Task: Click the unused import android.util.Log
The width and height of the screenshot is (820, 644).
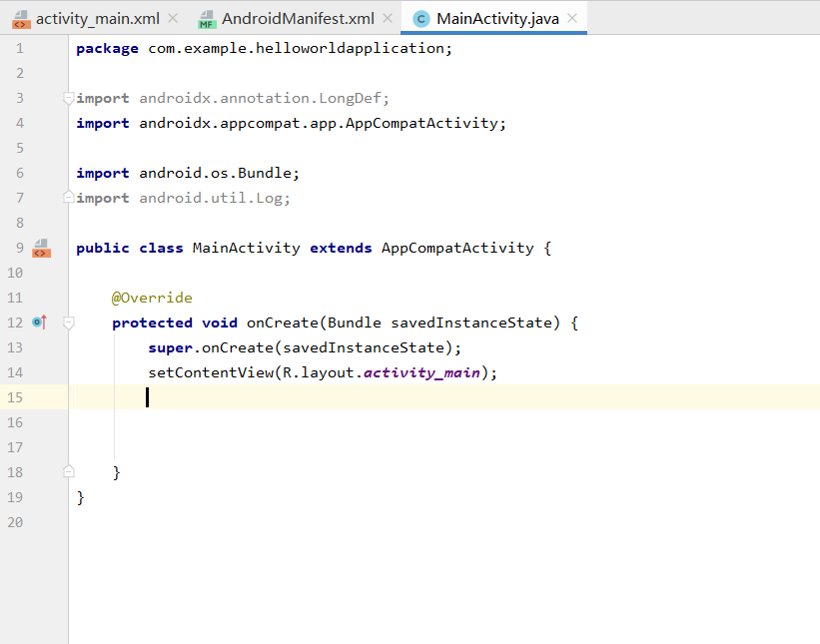Action: click(x=210, y=198)
